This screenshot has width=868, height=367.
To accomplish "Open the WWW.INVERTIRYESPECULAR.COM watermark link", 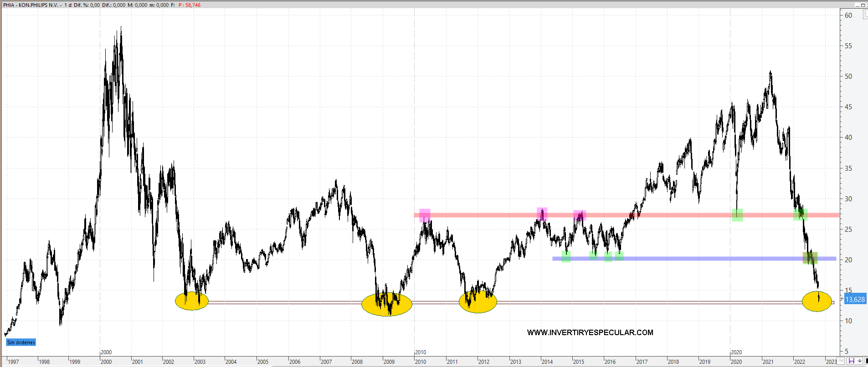I will coord(590,332).
